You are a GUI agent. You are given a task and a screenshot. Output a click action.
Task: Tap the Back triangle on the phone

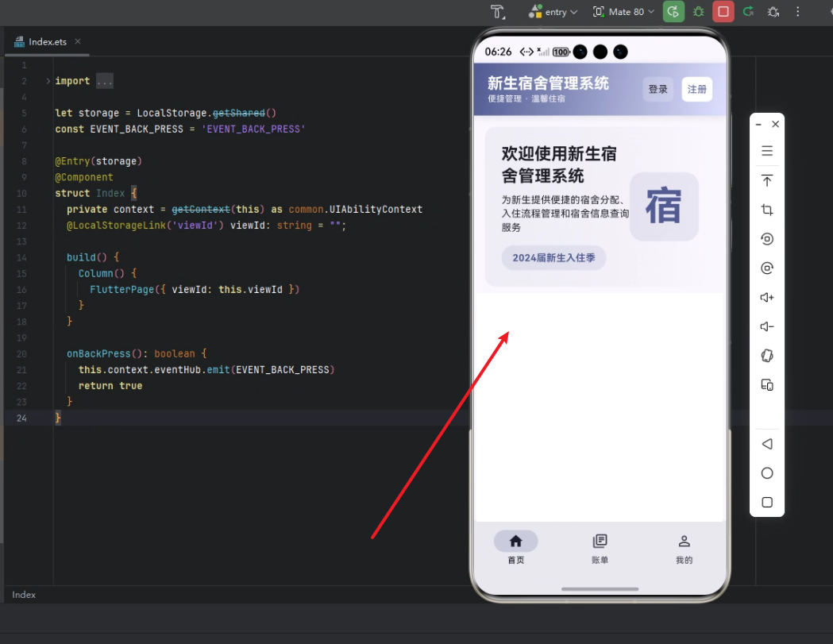click(766, 444)
